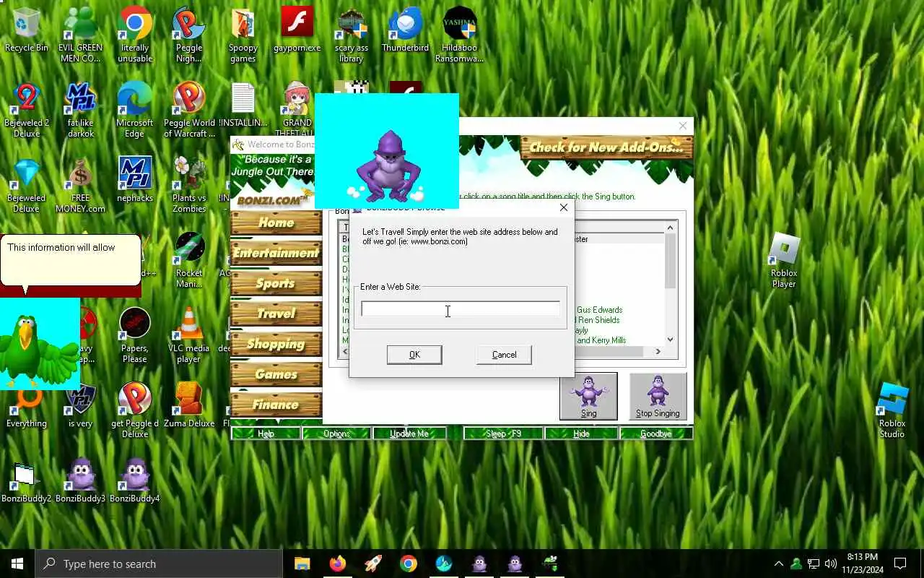The width and height of the screenshot is (924, 578).
Task: Open the notification center icon
Action: pyautogui.click(x=900, y=564)
